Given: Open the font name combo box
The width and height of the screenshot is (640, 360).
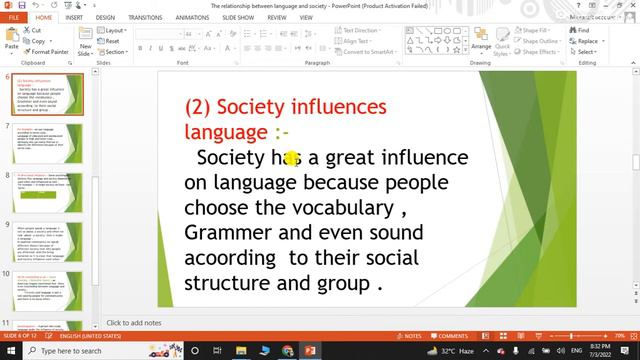Looking at the screenshot, I should [159, 34].
